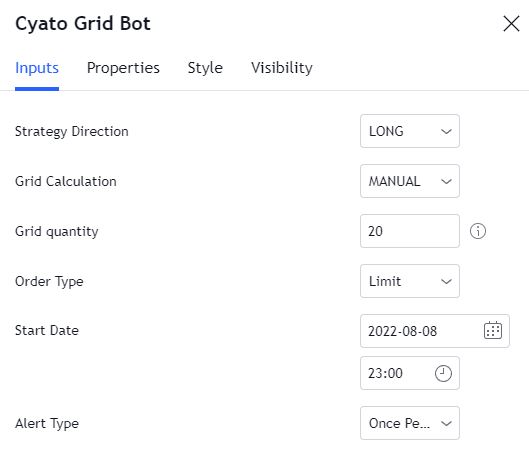529x467 pixels.
Task: Expand the Order Type Limit dropdown
Action: [x=410, y=281]
